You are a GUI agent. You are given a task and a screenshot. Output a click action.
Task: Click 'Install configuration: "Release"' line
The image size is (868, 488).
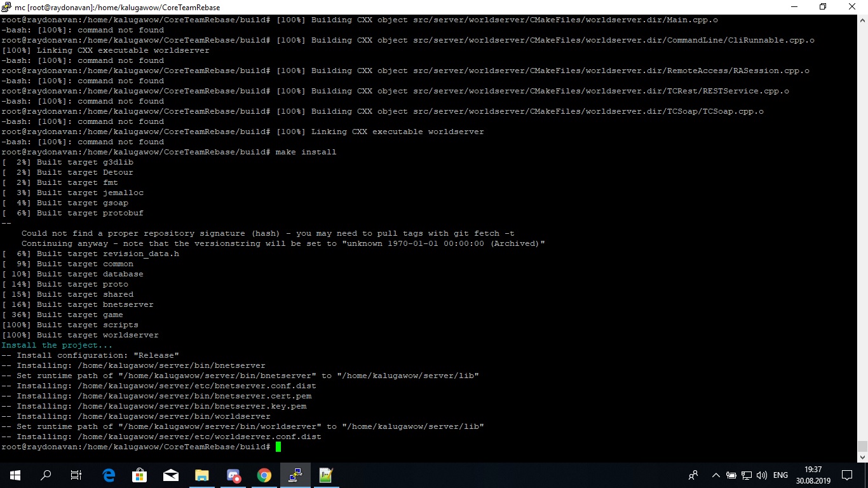click(90, 355)
